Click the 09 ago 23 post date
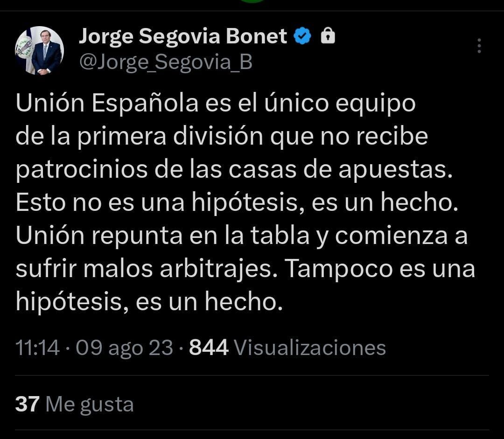This screenshot has width=504, height=439. (x=125, y=348)
